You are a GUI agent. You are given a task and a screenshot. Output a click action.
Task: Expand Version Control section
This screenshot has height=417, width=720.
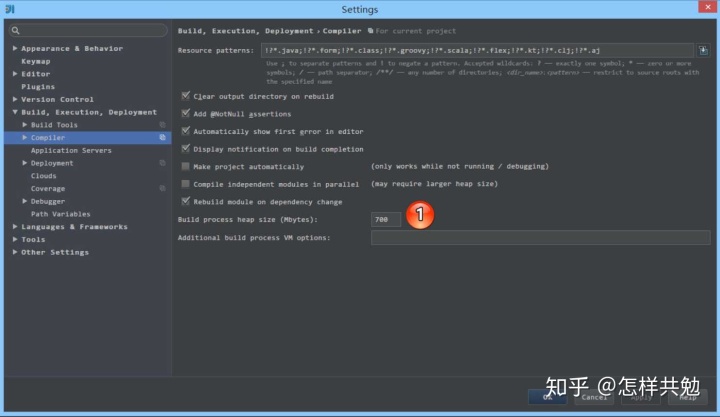tap(15, 99)
